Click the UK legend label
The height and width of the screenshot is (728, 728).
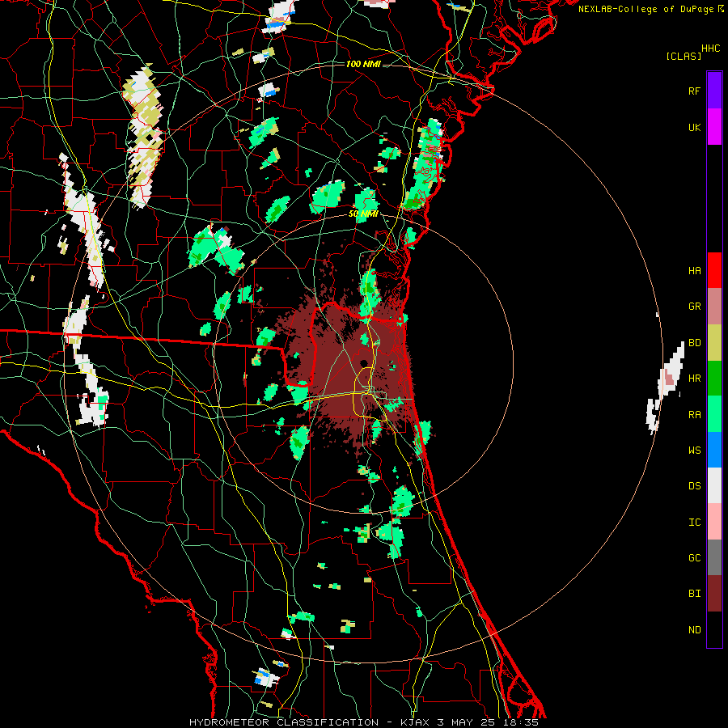pyautogui.click(x=694, y=127)
